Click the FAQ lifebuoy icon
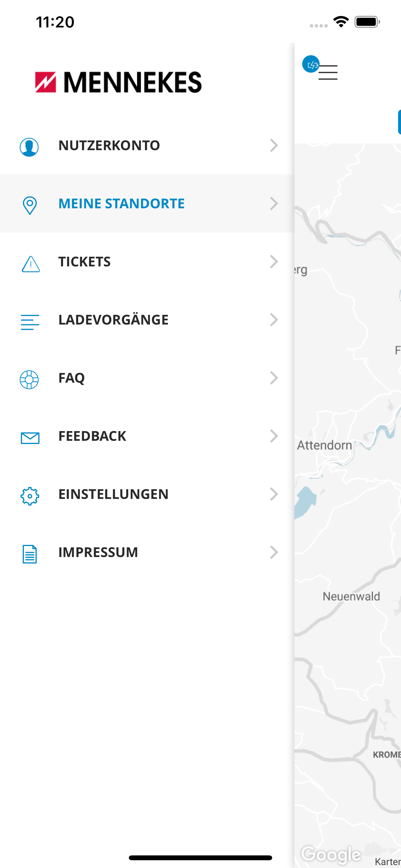 pyautogui.click(x=29, y=379)
